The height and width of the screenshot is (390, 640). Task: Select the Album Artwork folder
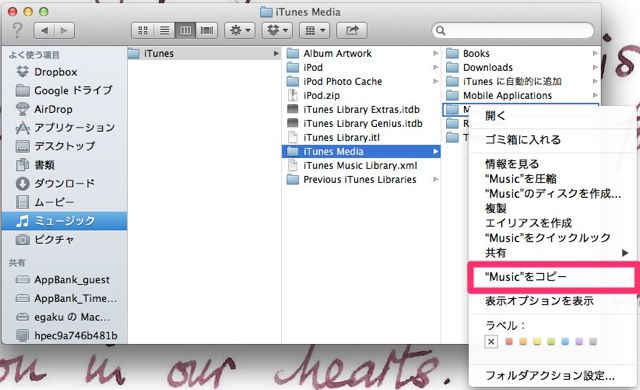pos(361,53)
